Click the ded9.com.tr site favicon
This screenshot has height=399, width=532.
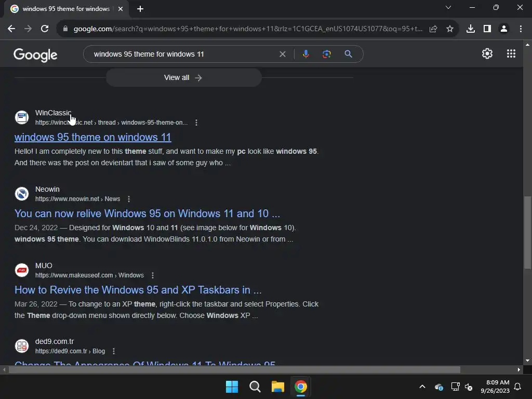22,346
